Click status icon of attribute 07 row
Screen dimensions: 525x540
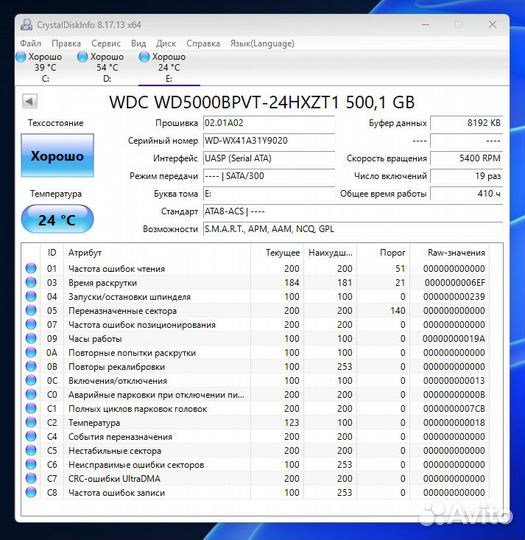point(31,324)
